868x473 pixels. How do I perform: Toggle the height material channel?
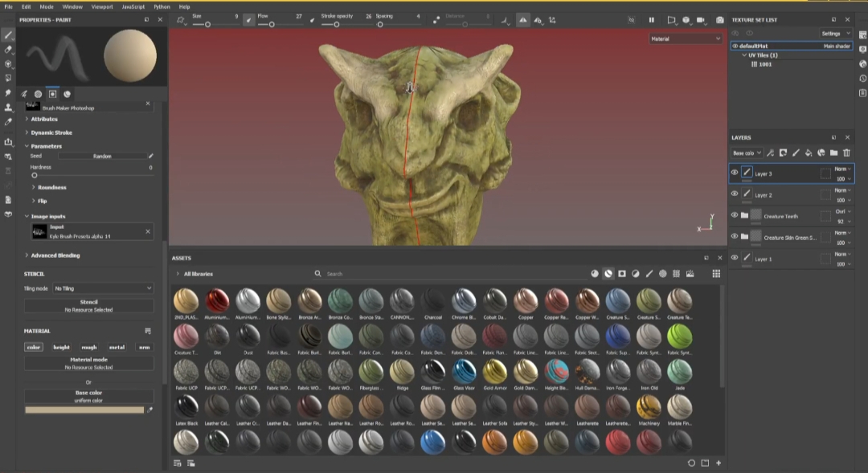pos(61,348)
